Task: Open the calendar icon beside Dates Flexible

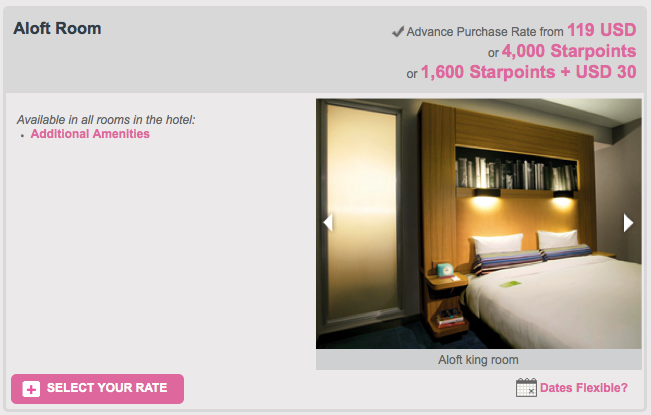Action: pos(526,387)
